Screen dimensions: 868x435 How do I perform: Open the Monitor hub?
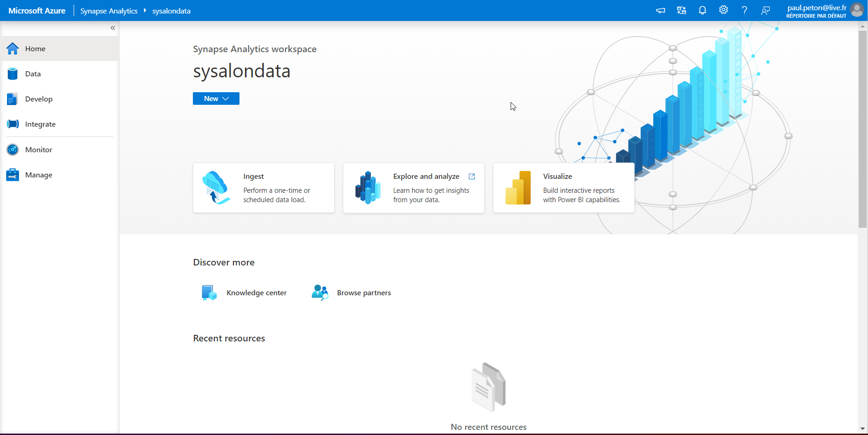pyautogui.click(x=38, y=150)
